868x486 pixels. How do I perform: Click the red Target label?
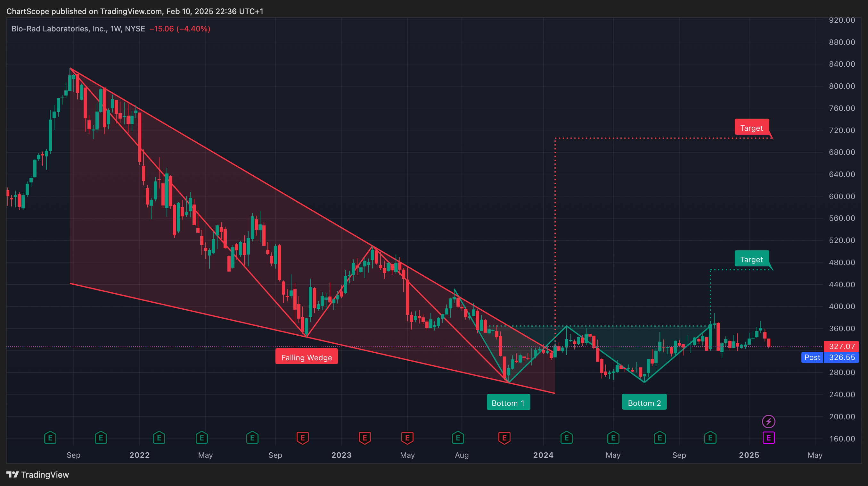pos(751,128)
